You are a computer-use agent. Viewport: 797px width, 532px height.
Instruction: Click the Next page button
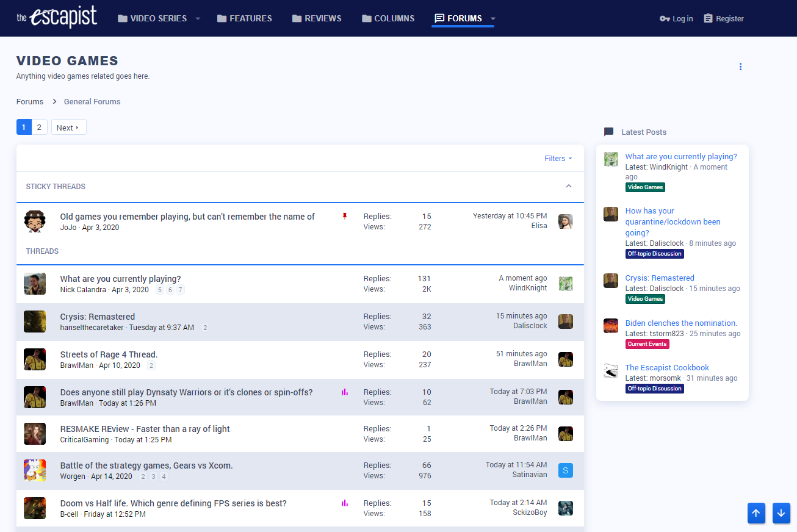click(68, 128)
